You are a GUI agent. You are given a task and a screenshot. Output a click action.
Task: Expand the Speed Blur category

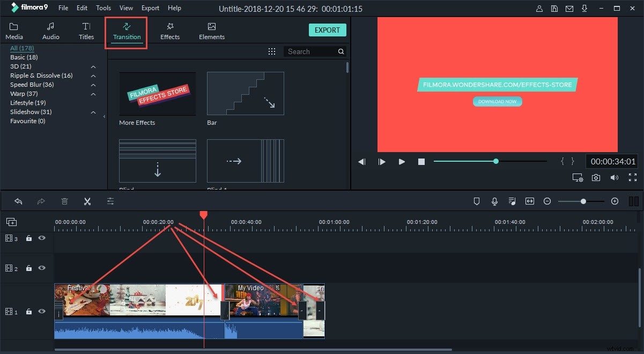tap(93, 84)
